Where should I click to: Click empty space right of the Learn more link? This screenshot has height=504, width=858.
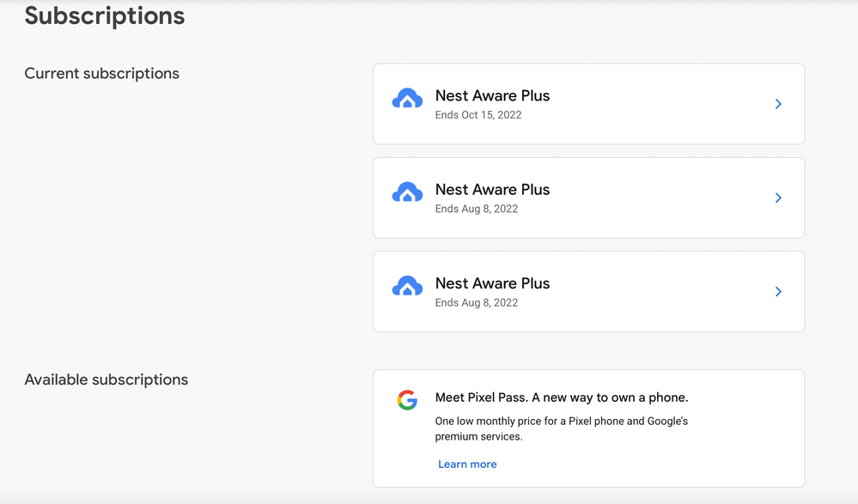[644, 465]
